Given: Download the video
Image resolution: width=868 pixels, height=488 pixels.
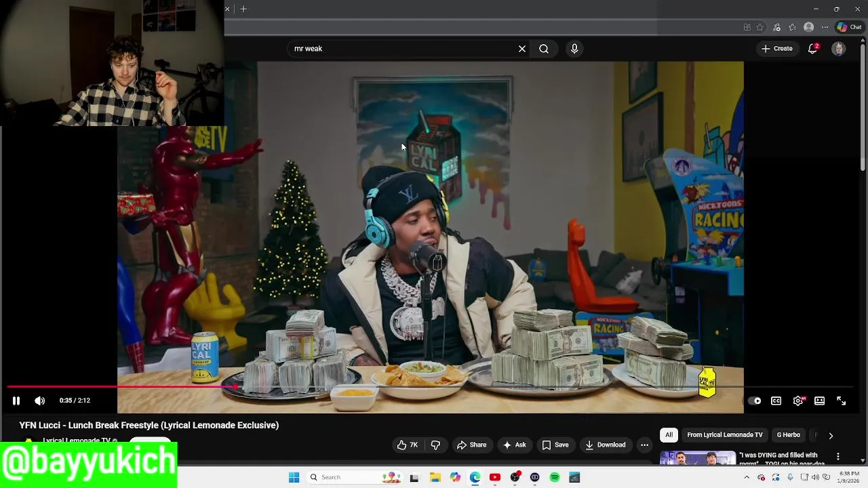Looking at the screenshot, I should pyautogui.click(x=605, y=445).
